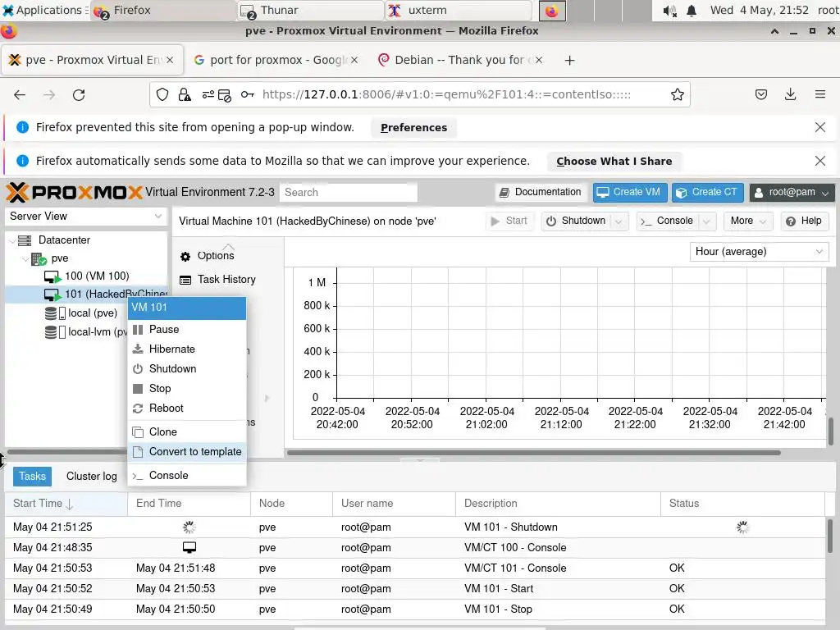
Task: Click the Shutdown button in the toolbar
Action: [x=577, y=221]
